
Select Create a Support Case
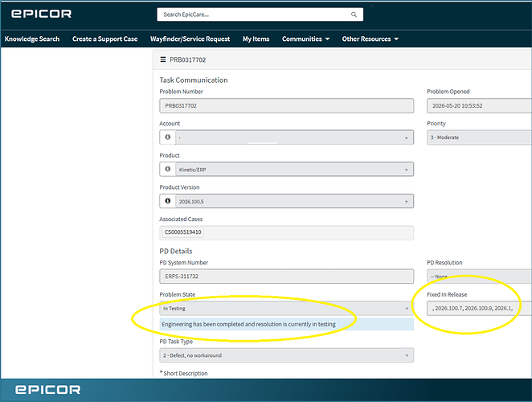[x=104, y=39]
